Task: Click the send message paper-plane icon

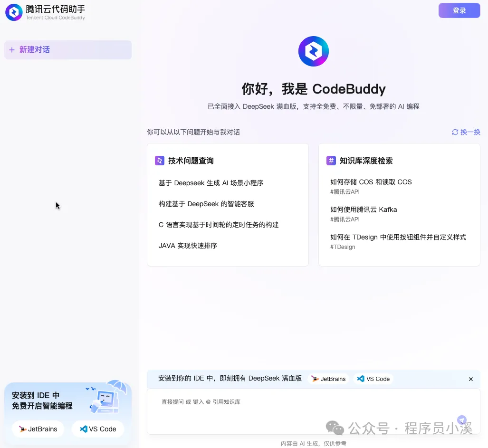Action: [461, 420]
